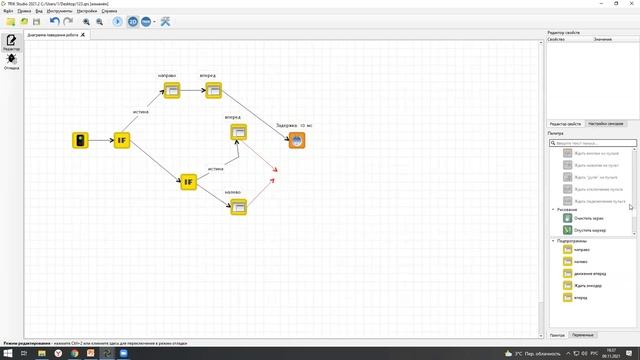Viewport: 640px width, 360px height.
Task: Open the Настройки menu
Action: tap(87, 11)
